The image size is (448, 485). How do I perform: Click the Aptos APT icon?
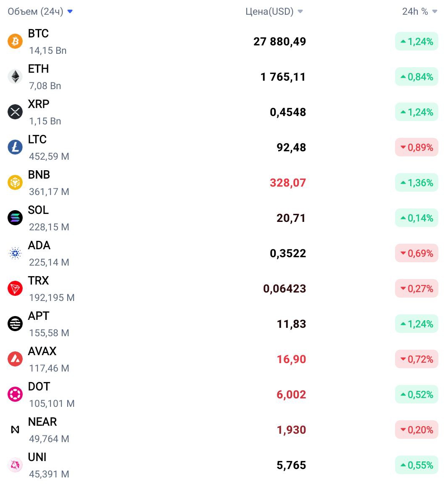point(15,324)
